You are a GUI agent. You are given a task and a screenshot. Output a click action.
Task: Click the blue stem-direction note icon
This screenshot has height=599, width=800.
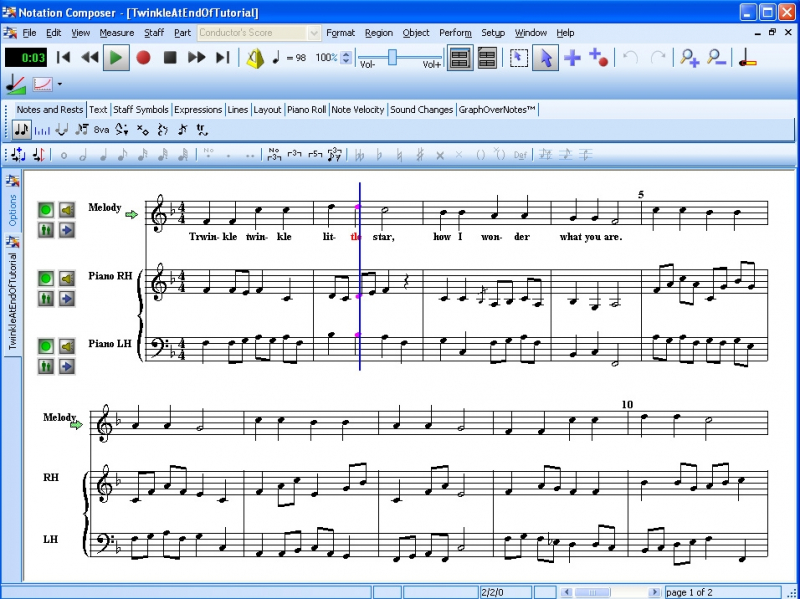tap(18, 155)
